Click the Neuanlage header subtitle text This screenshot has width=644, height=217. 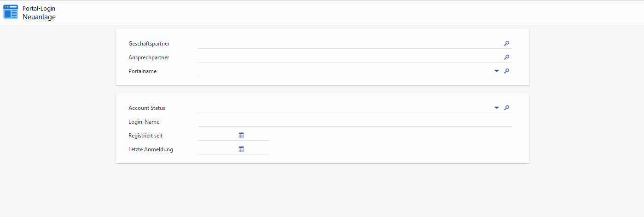(x=39, y=17)
